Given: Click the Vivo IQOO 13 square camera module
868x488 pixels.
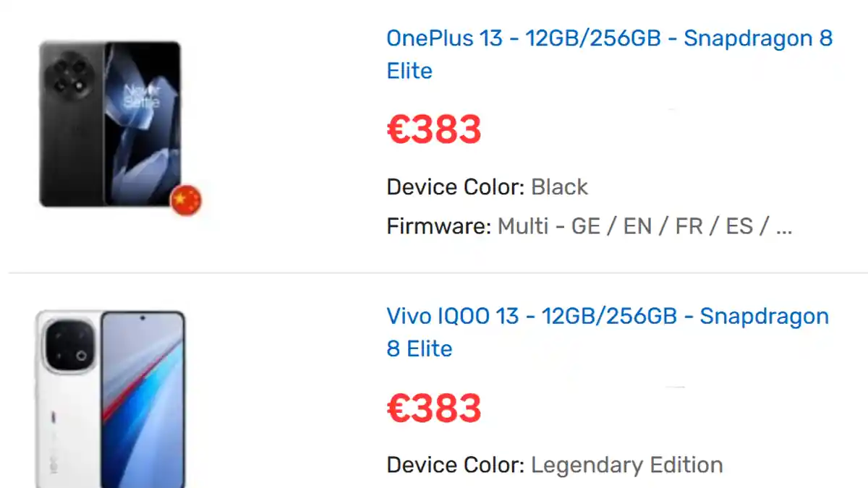Looking at the screenshot, I should (70, 346).
